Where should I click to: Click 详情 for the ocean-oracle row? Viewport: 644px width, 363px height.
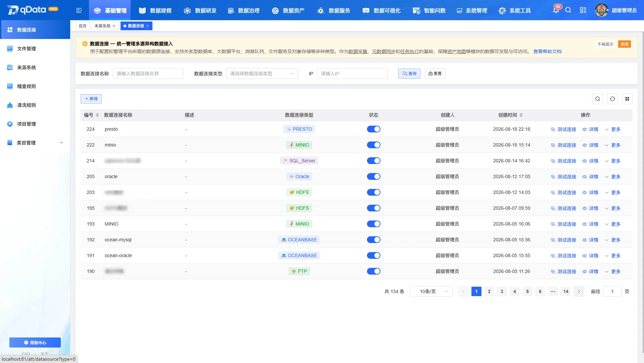click(590, 256)
